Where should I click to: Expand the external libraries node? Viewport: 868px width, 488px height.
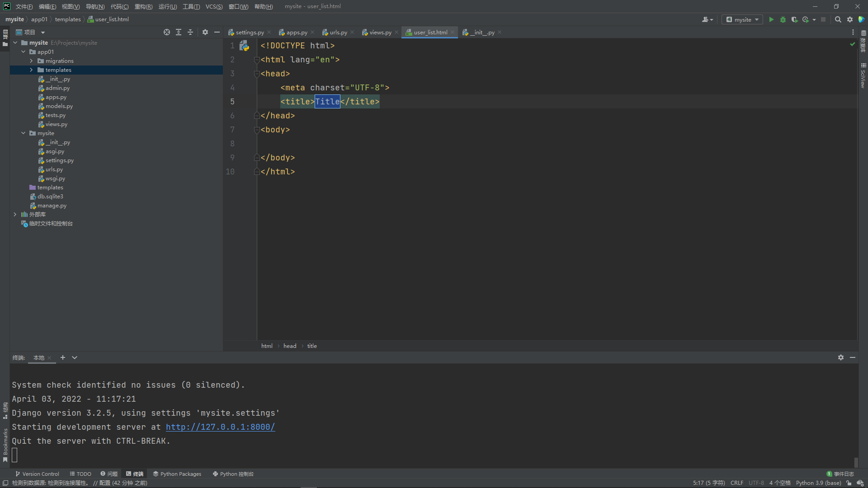[x=15, y=215]
